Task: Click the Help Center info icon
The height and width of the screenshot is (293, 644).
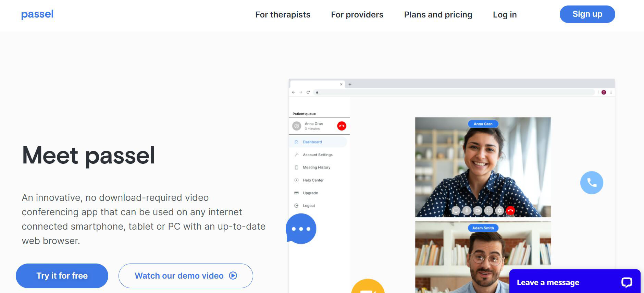Action: 296,180
